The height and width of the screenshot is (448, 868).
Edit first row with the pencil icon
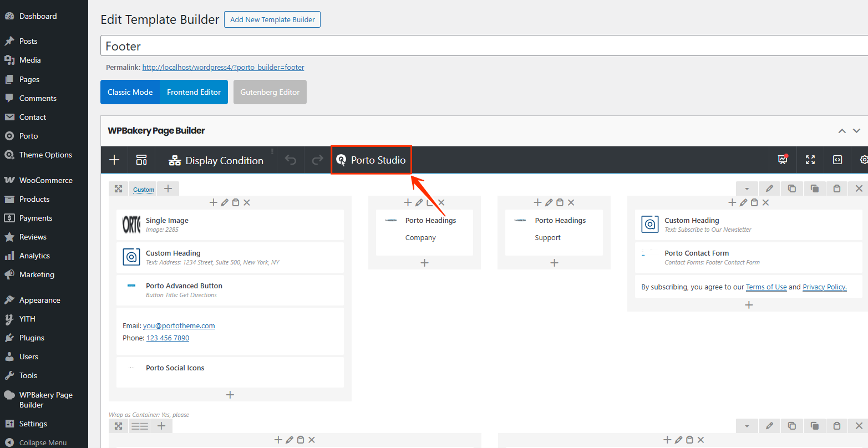click(x=769, y=189)
